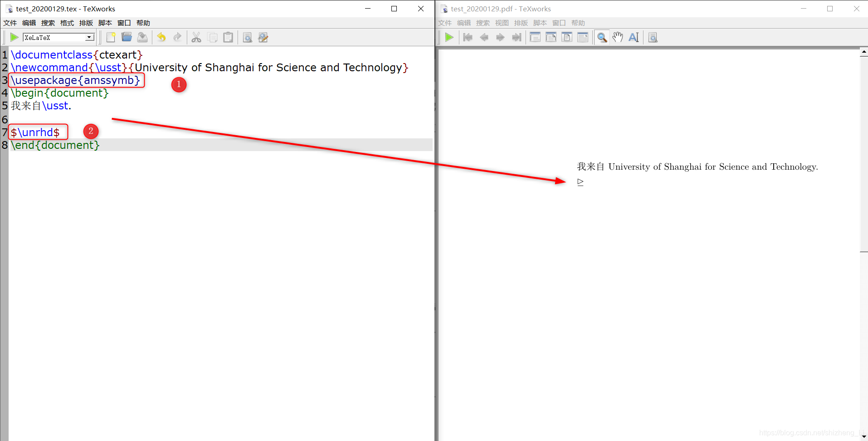Screen dimensions: 868x441
Task: Open 帮助 menu in editor window
Action: 143,23
